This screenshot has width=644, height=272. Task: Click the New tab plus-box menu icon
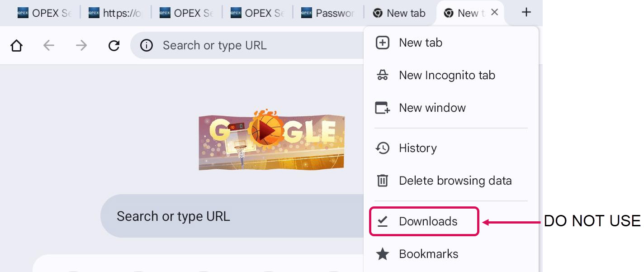[x=383, y=43]
